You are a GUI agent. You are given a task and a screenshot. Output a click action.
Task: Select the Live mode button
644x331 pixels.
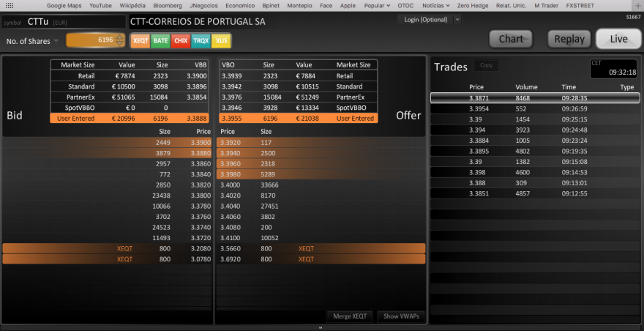coord(618,39)
